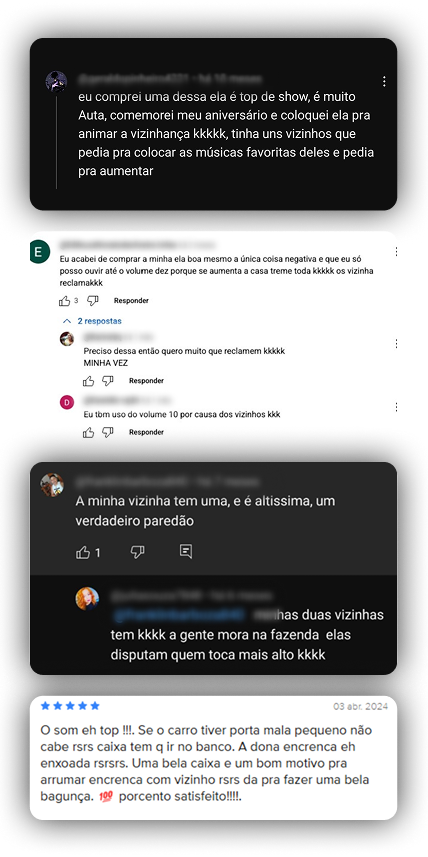This screenshot has width=428, height=857.
Task: Collapse the '2 respostas' thread
Action: [92, 321]
